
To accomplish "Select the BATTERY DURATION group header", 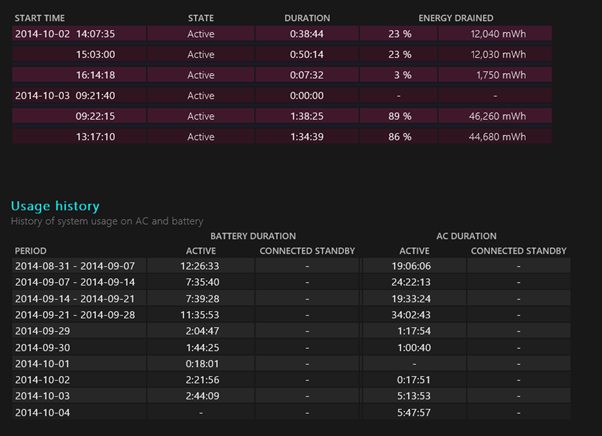I will (252, 236).
